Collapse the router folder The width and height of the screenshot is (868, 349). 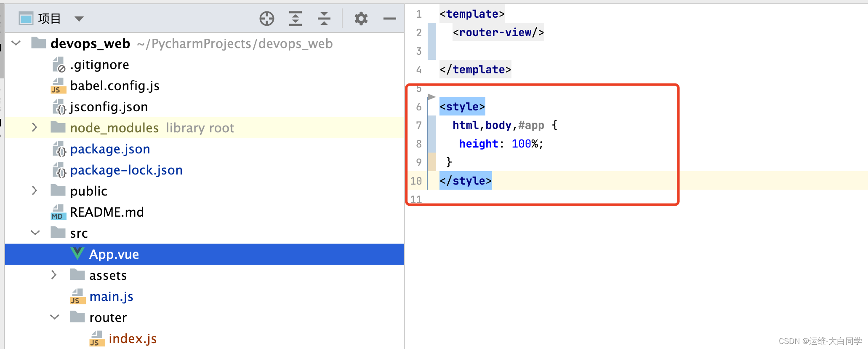click(55, 317)
